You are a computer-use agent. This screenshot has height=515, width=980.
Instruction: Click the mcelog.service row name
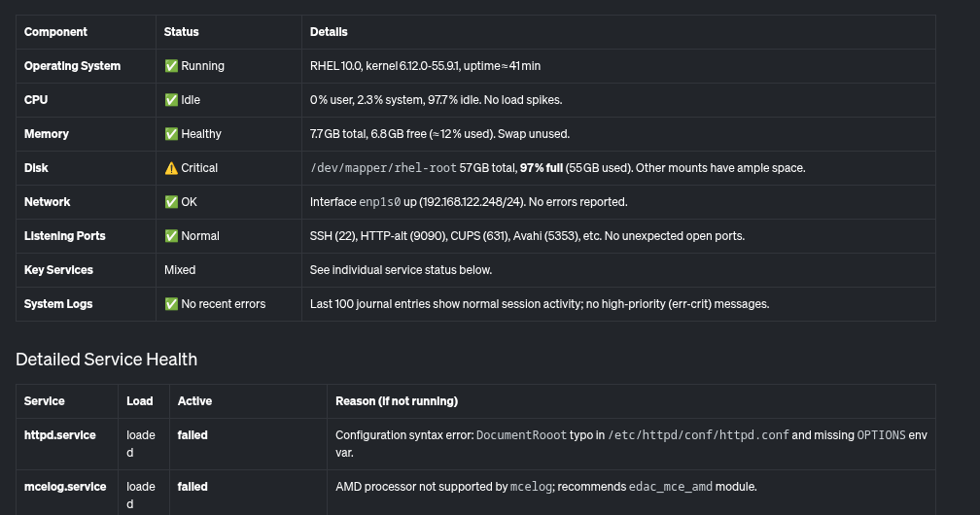(x=65, y=487)
